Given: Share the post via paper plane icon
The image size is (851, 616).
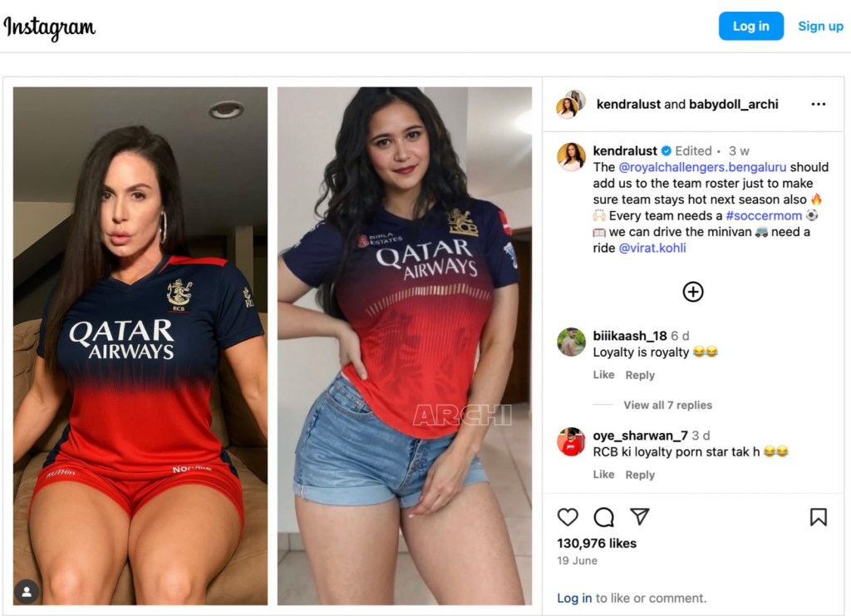Looking at the screenshot, I should coord(640,517).
